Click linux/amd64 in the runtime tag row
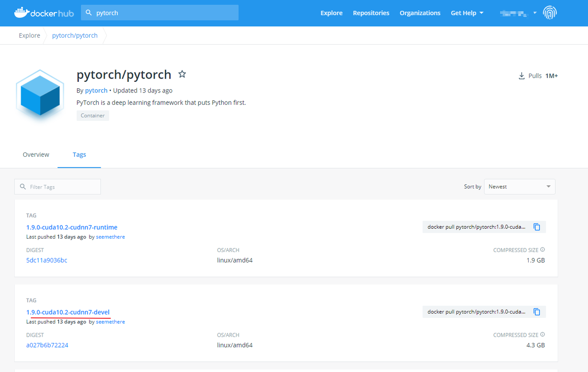 pyautogui.click(x=235, y=260)
